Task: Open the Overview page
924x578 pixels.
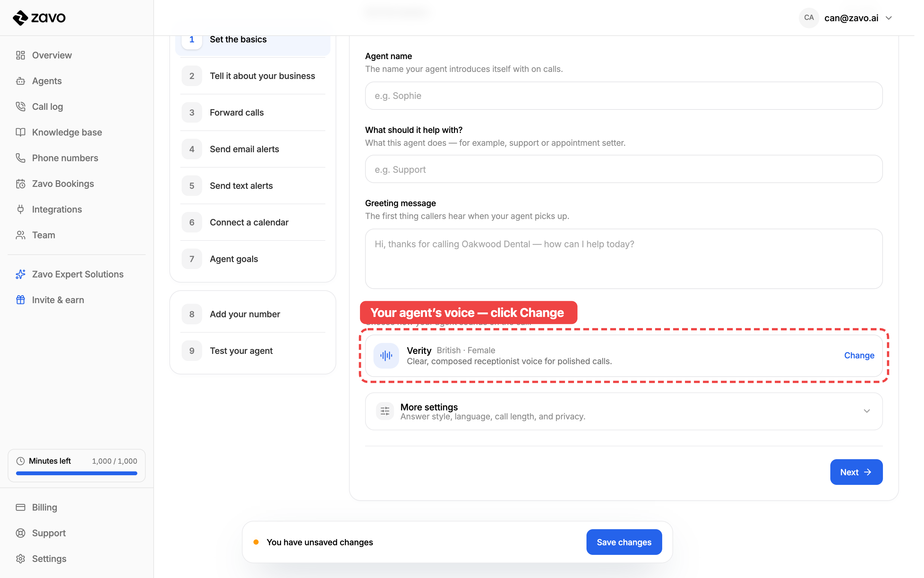Action: (77, 56)
